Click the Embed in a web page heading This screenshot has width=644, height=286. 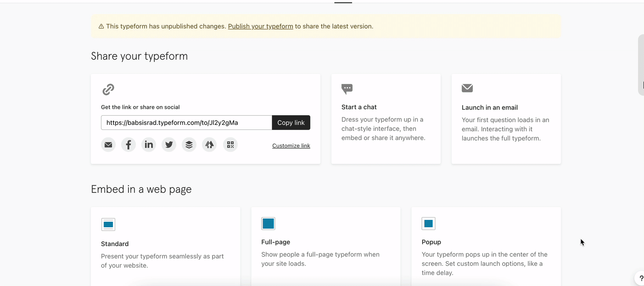tap(141, 189)
